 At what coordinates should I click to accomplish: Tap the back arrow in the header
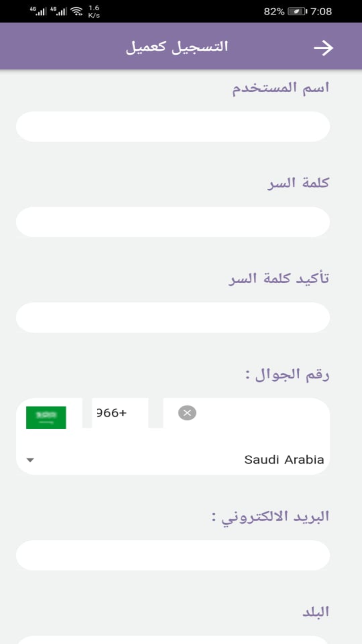[x=323, y=48]
